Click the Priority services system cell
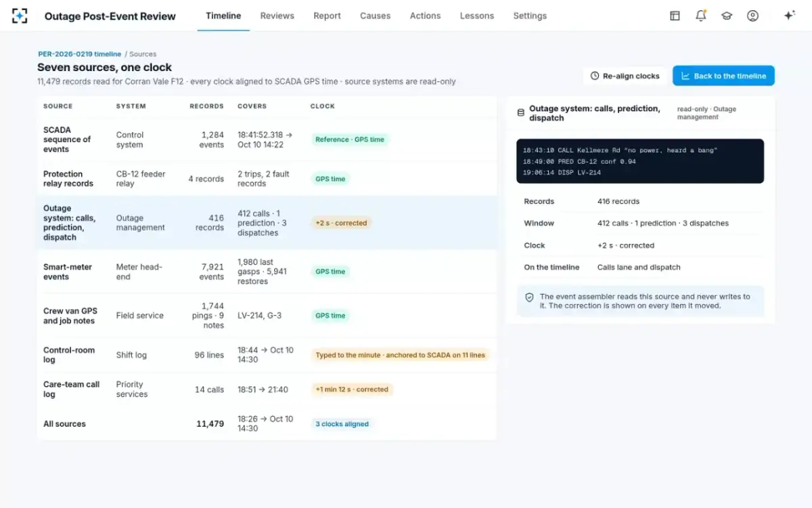This screenshot has height=508, width=812. coord(132,389)
